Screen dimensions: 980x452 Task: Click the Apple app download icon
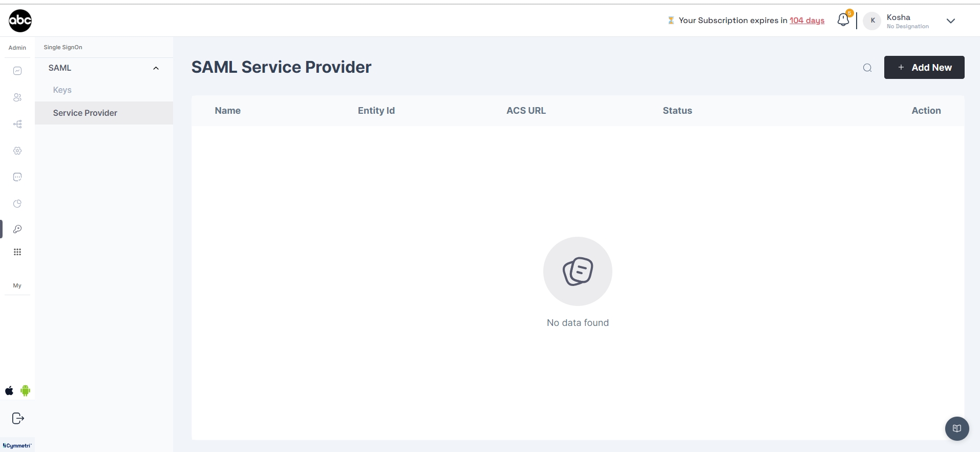point(9,391)
